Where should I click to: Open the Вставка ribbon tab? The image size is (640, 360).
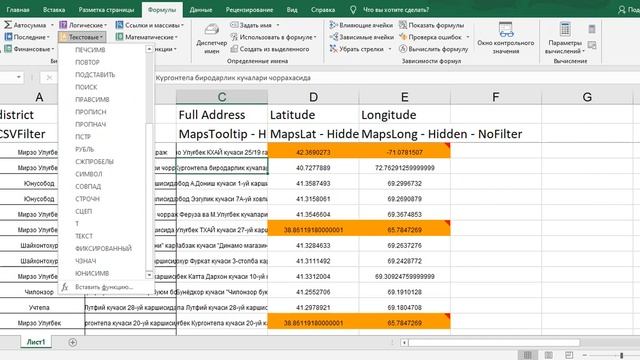click(x=54, y=9)
